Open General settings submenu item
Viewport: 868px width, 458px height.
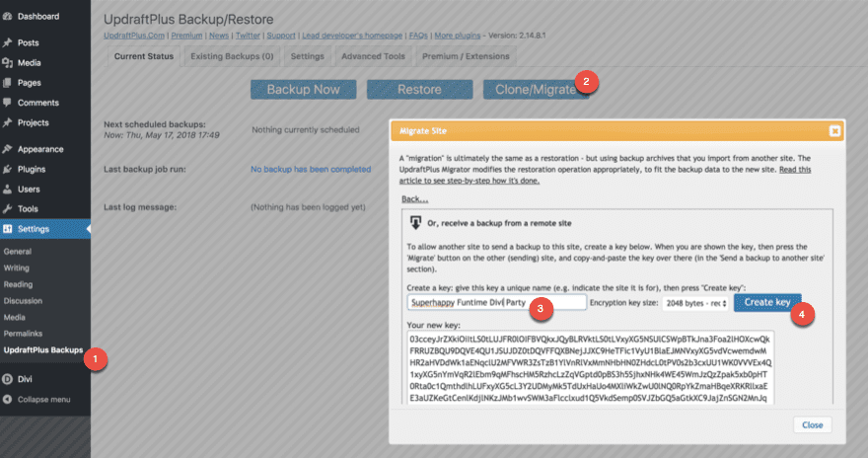18,252
